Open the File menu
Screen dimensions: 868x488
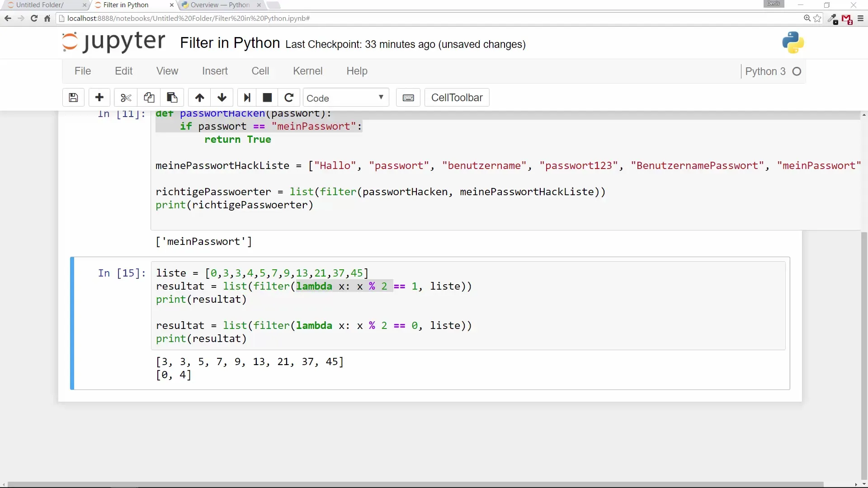tap(83, 71)
